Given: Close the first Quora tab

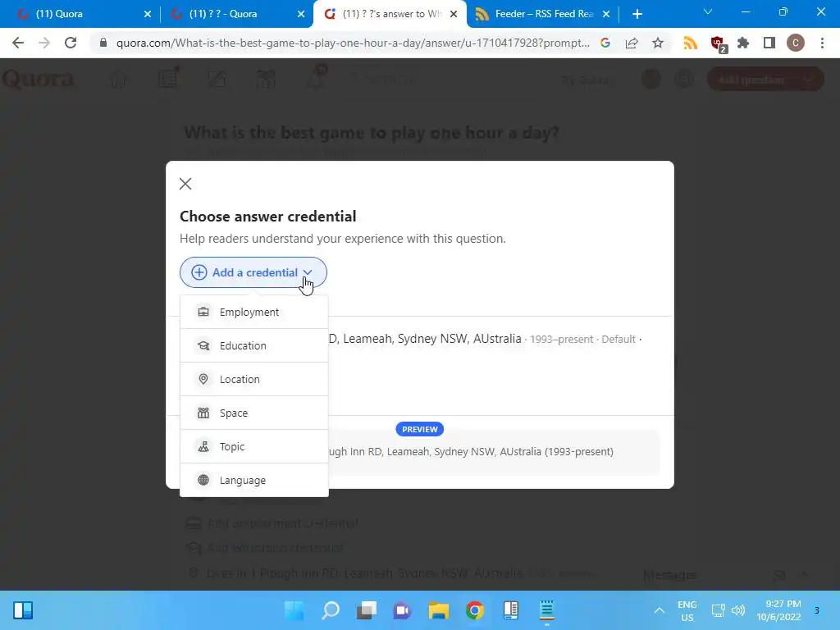Looking at the screenshot, I should coord(148,14).
